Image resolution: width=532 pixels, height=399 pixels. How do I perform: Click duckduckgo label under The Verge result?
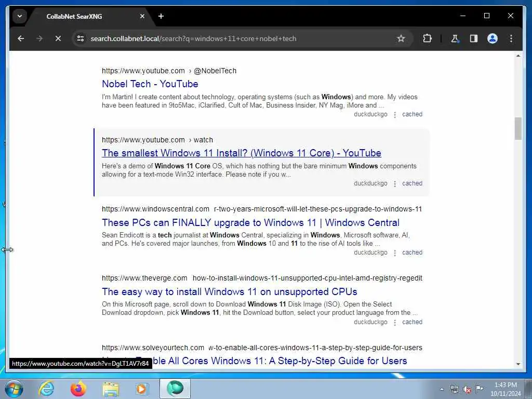pyautogui.click(x=370, y=322)
